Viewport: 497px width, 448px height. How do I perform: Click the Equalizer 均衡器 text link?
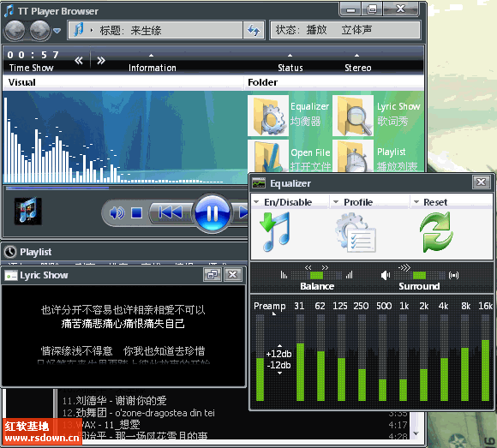(x=309, y=114)
